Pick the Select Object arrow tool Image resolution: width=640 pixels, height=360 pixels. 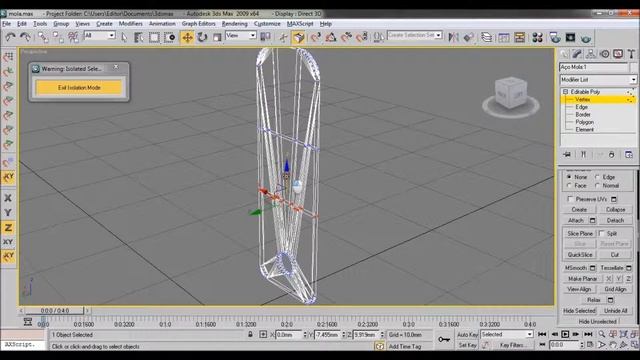[124, 38]
